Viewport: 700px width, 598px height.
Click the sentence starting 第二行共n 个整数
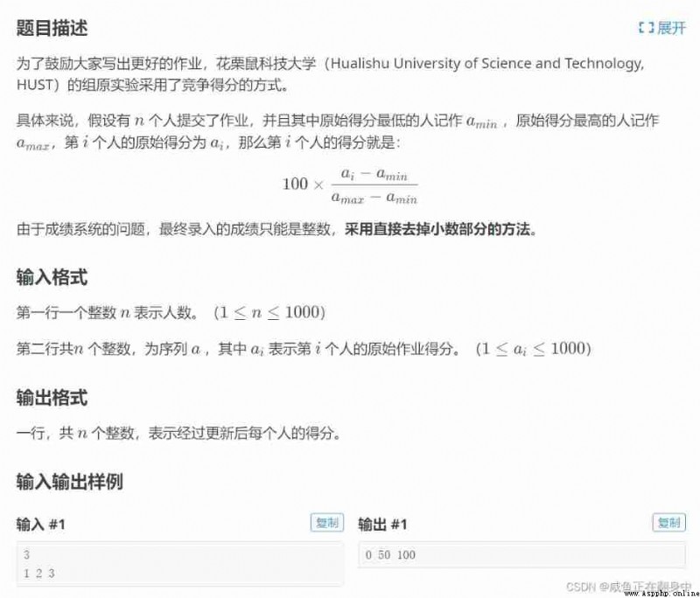[x=304, y=348]
